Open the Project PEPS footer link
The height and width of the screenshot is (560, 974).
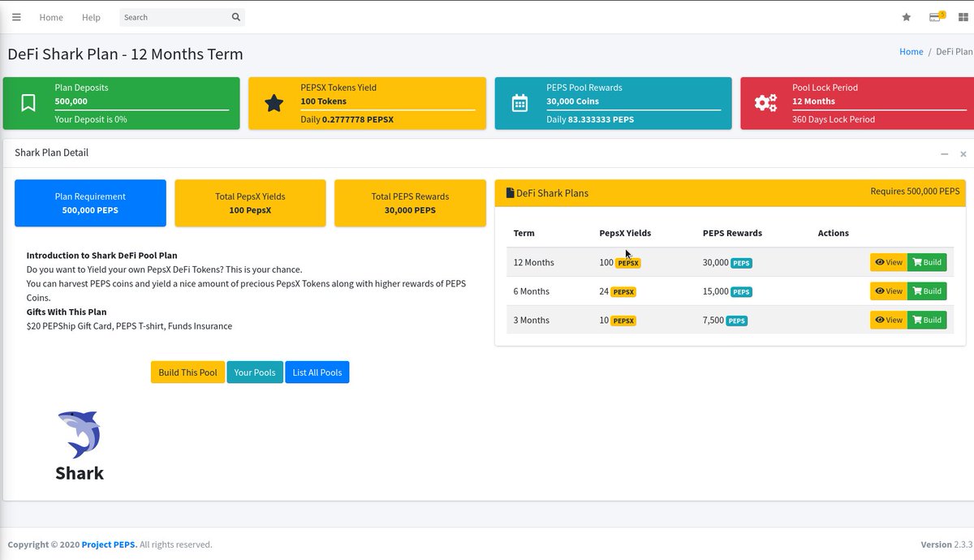tap(107, 544)
